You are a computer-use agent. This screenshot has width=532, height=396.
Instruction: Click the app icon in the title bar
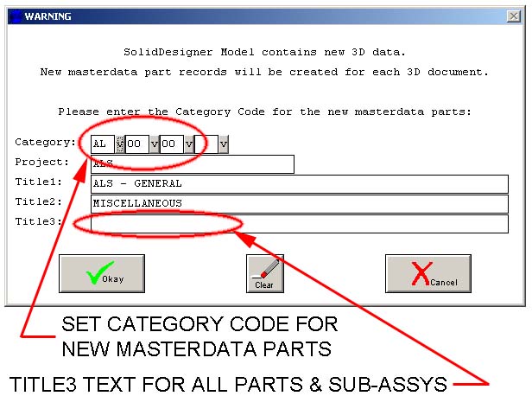pyautogui.click(x=14, y=16)
